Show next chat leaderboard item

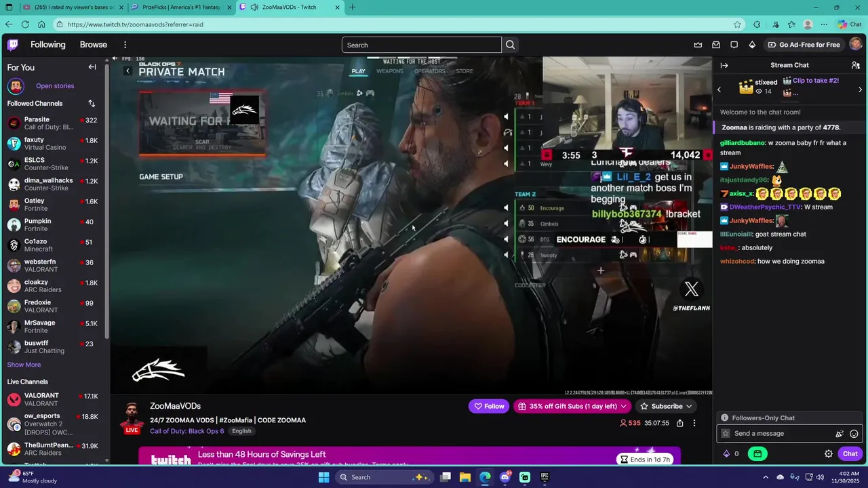860,89
